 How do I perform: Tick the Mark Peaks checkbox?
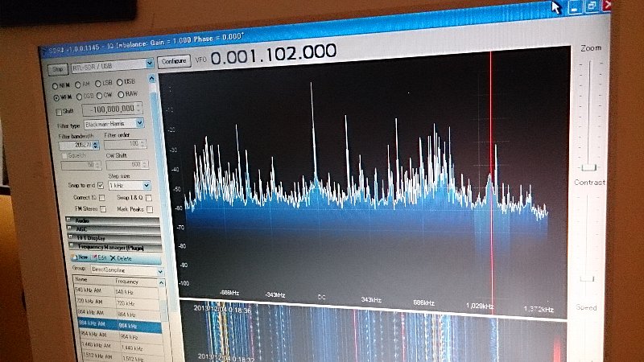[x=150, y=209]
